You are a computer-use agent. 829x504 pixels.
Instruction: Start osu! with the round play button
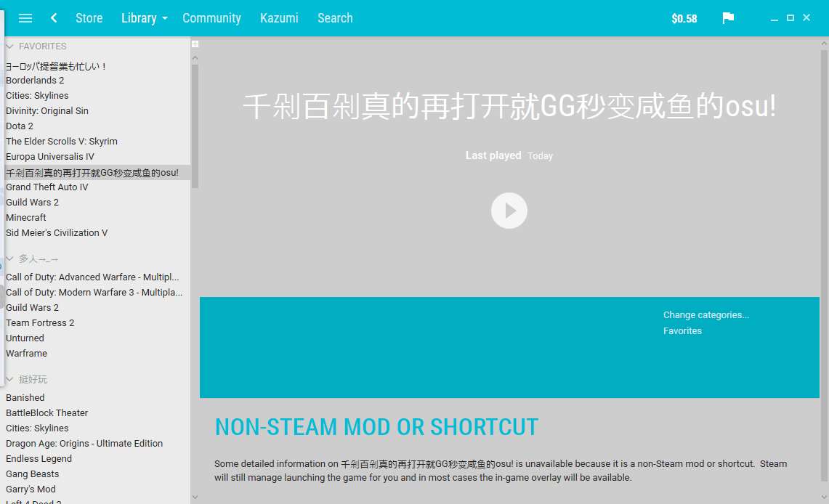[509, 211]
